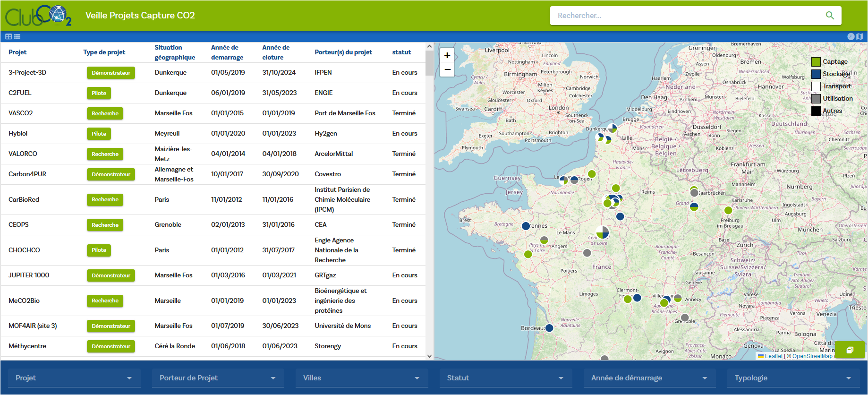Screen dimensions: 868x395
Task: Click the map view icon in toolbar
Action: click(x=859, y=36)
